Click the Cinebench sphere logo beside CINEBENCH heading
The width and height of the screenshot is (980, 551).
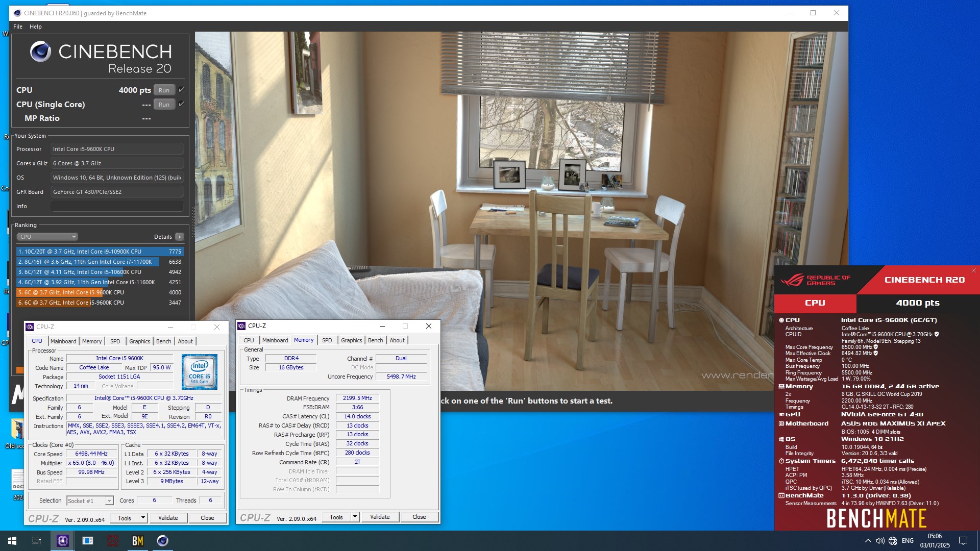coord(40,52)
